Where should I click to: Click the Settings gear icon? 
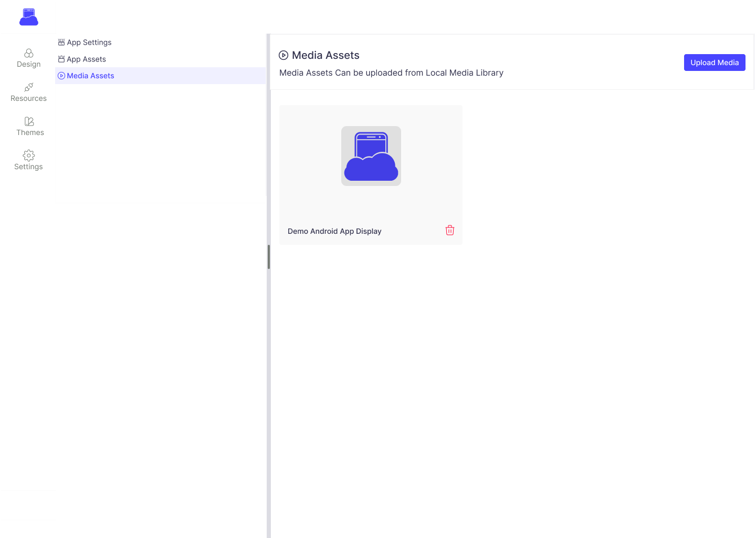click(x=29, y=156)
